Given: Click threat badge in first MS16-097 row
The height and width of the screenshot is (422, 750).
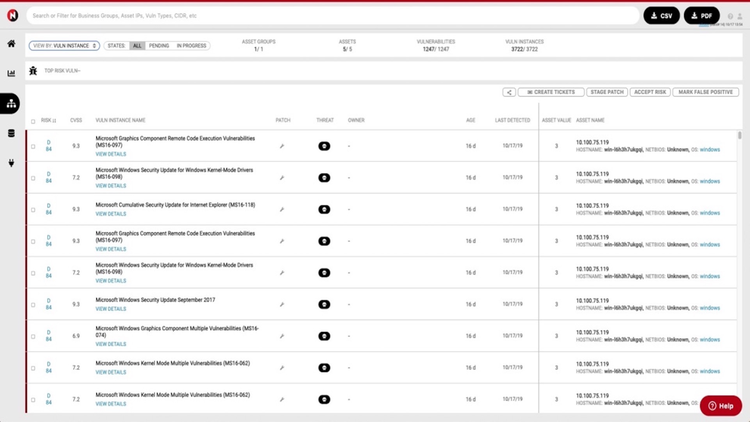Looking at the screenshot, I should [324, 146].
